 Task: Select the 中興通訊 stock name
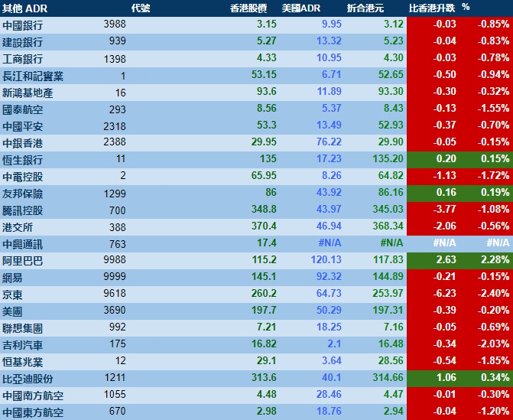click(23, 245)
